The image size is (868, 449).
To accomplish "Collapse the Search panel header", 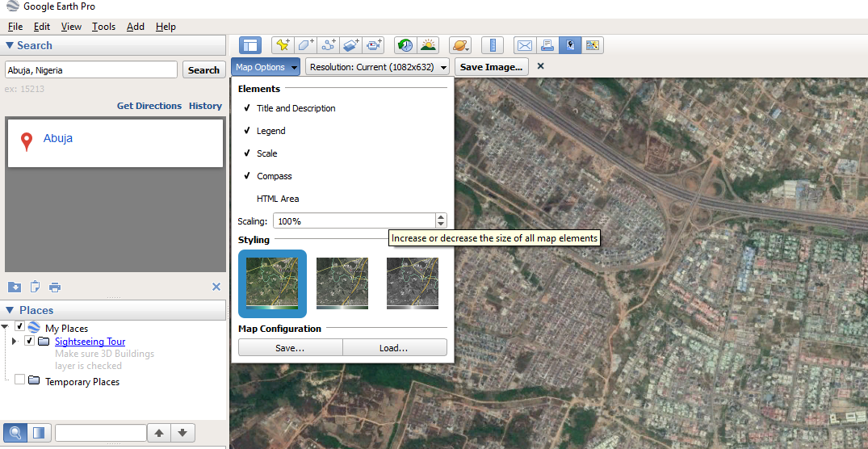I will 114,45.
